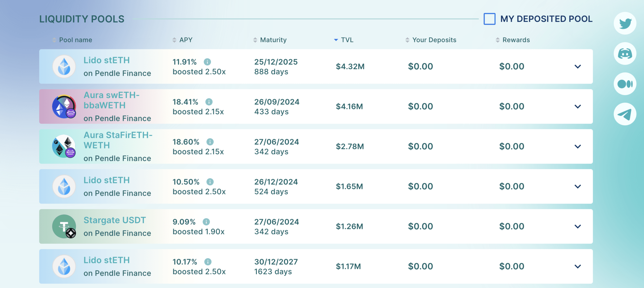Click the $1.26M TVL value
This screenshot has height=288, width=644.
point(349,226)
